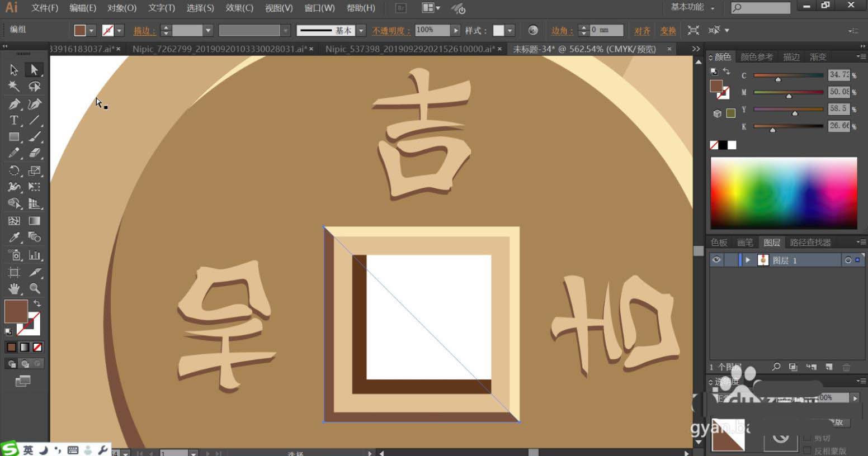
Task: Open the 文件(F) menu
Action: point(45,8)
